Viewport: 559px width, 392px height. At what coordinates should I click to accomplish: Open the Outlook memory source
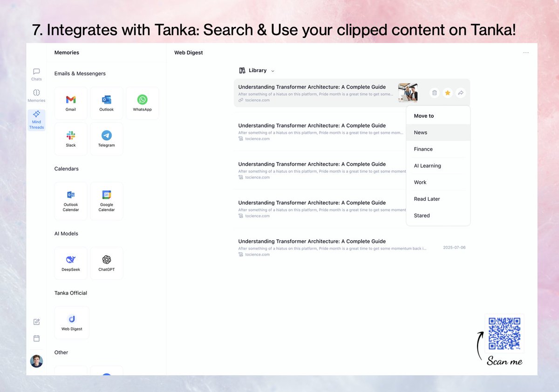coord(107,103)
